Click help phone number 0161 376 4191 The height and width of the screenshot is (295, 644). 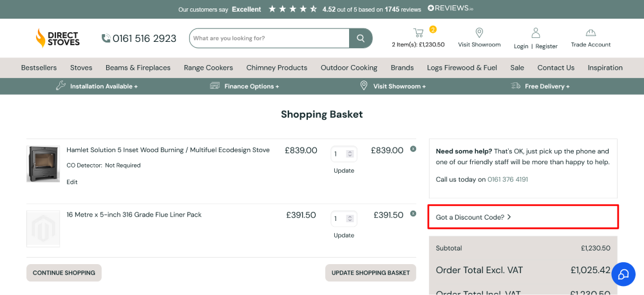pyautogui.click(x=507, y=180)
